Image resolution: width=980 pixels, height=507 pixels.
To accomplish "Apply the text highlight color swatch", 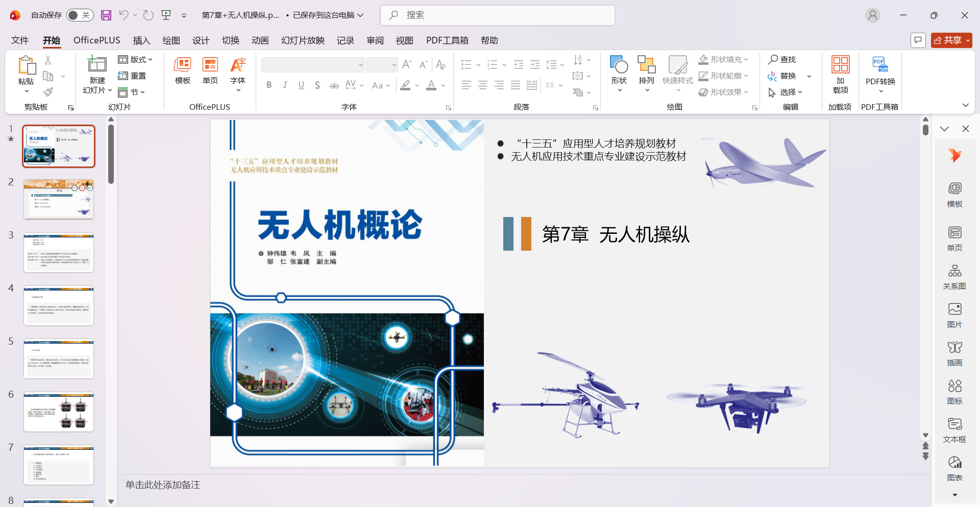I will [x=405, y=85].
